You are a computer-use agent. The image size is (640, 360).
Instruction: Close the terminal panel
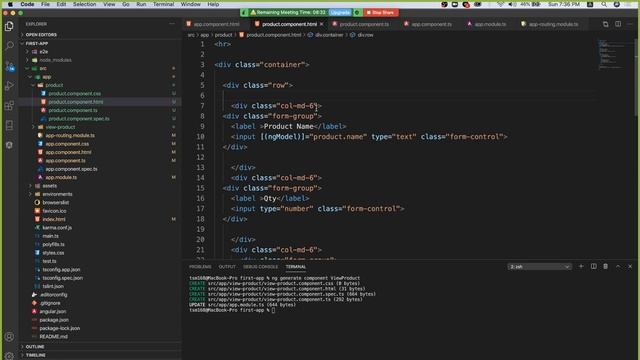coord(630,267)
